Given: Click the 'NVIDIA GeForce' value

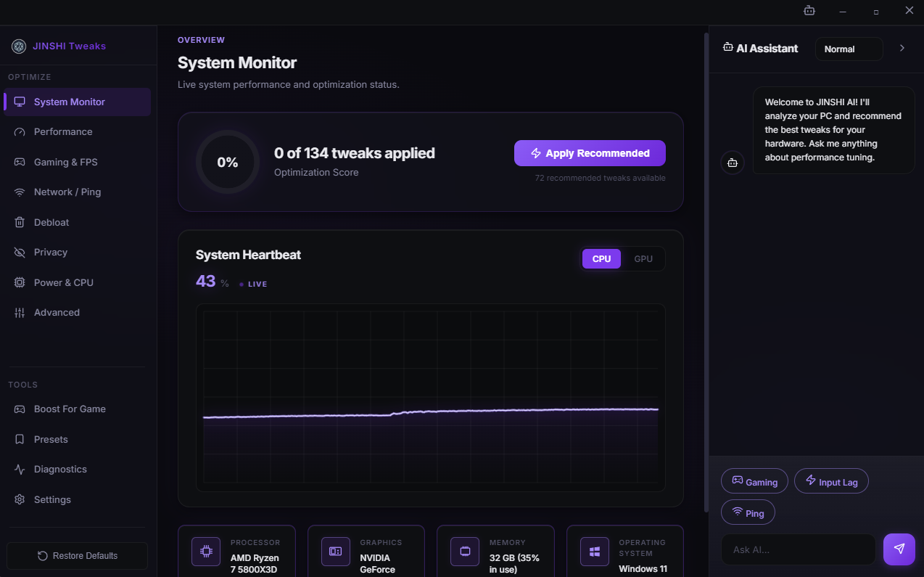Looking at the screenshot, I should coord(378,563).
